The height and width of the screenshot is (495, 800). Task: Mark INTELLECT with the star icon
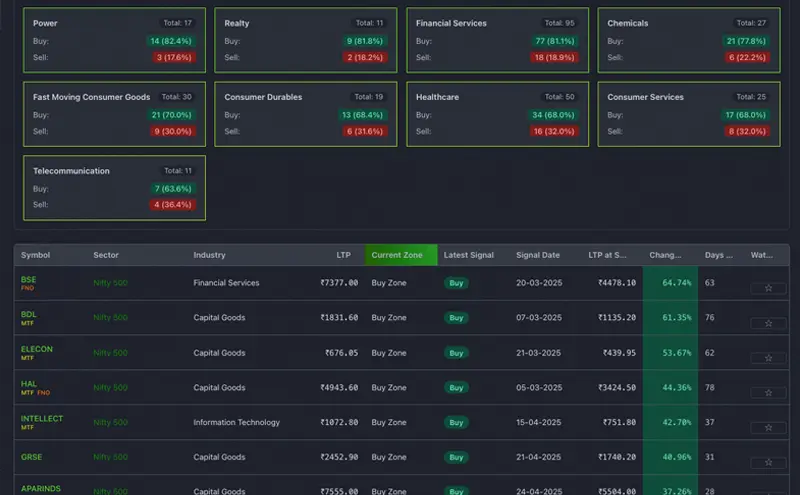pyautogui.click(x=768, y=428)
